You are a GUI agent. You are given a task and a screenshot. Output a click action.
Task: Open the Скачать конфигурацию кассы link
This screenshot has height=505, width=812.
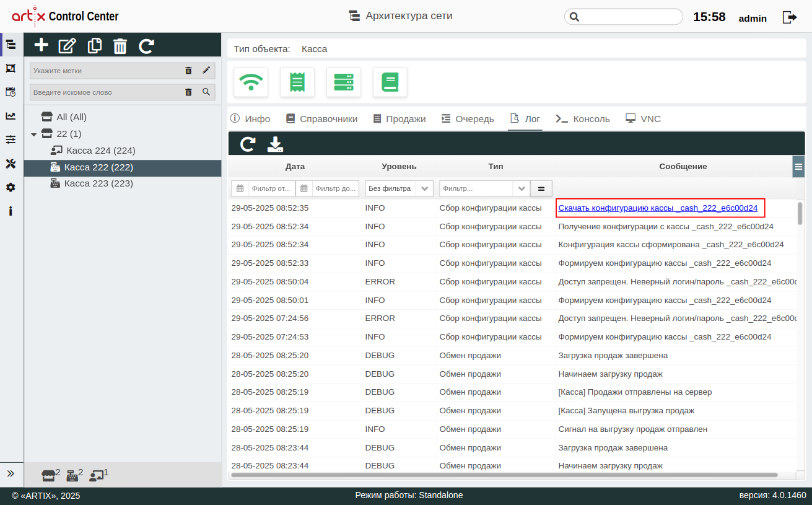pyautogui.click(x=658, y=208)
